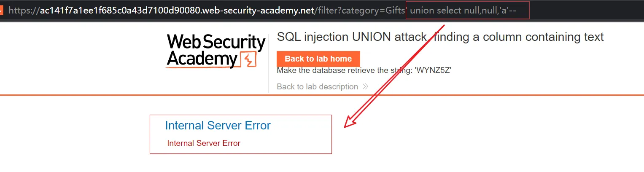
Task: Click the blue Internal Server Error heading
Action: (x=218, y=125)
